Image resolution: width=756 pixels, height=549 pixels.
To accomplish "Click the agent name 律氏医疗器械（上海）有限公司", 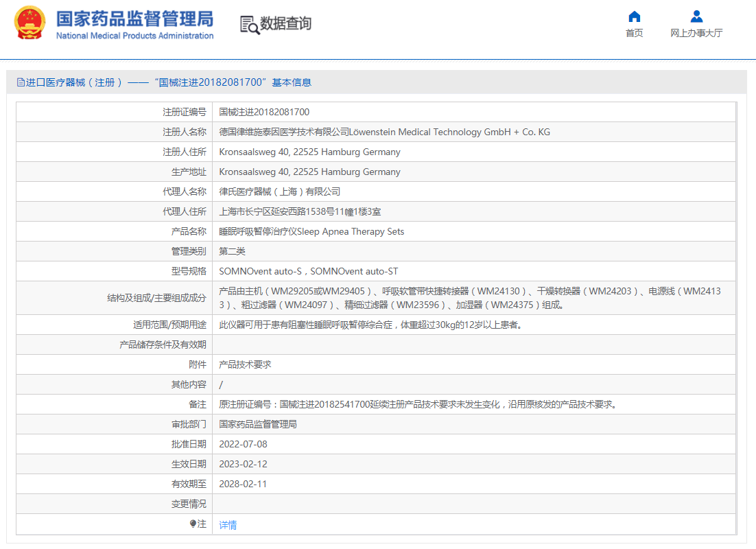I will pyautogui.click(x=279, y=191).
